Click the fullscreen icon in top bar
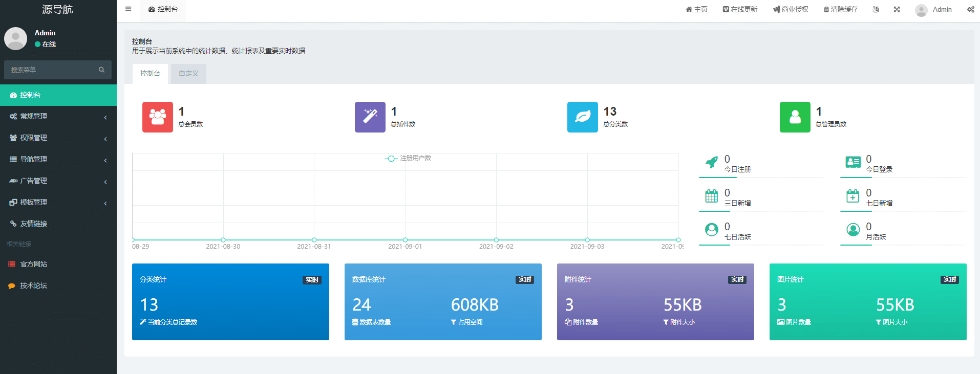Screen dimensions: 980x374 pos(897,9)
